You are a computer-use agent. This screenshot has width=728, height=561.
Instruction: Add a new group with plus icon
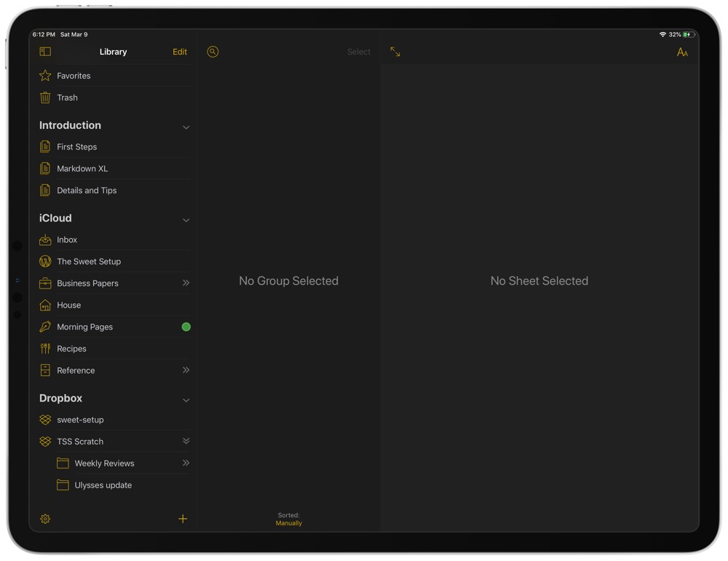(x=183, y=519)
